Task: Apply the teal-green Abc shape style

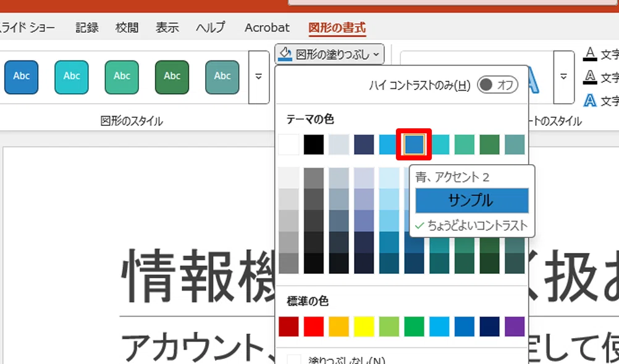Action: tap(122, 77)
